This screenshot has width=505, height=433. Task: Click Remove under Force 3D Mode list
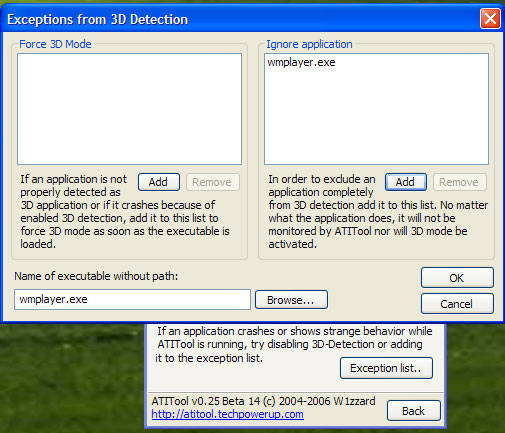[212, 182]
